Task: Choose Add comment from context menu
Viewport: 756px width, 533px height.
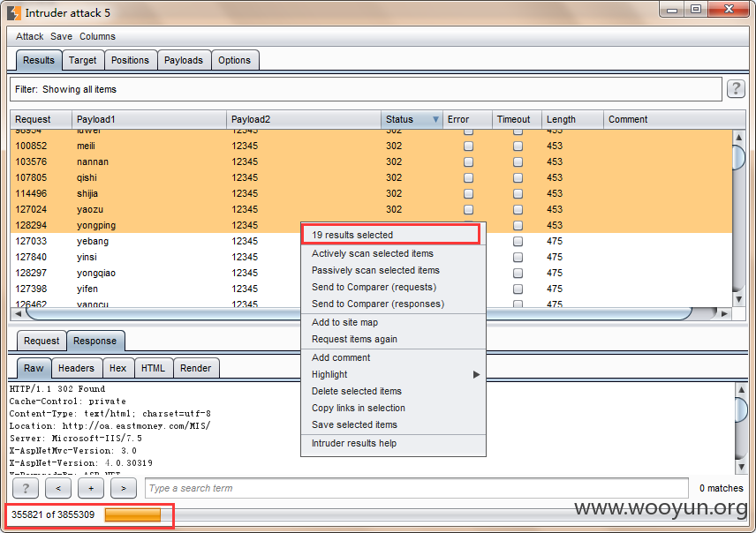Action: click(x=393, y=357)
